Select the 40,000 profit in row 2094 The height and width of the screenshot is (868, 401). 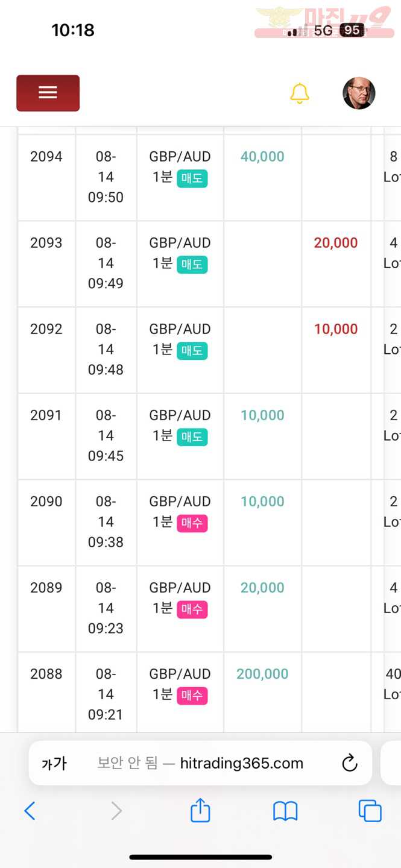tap(262, 157)
